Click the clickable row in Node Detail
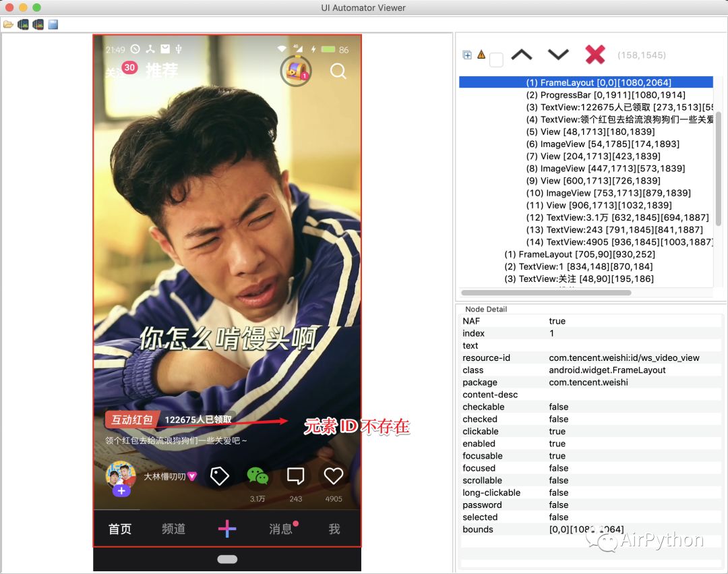The width and height of the screenshot is (728, 574). click(x=592, y=432)
